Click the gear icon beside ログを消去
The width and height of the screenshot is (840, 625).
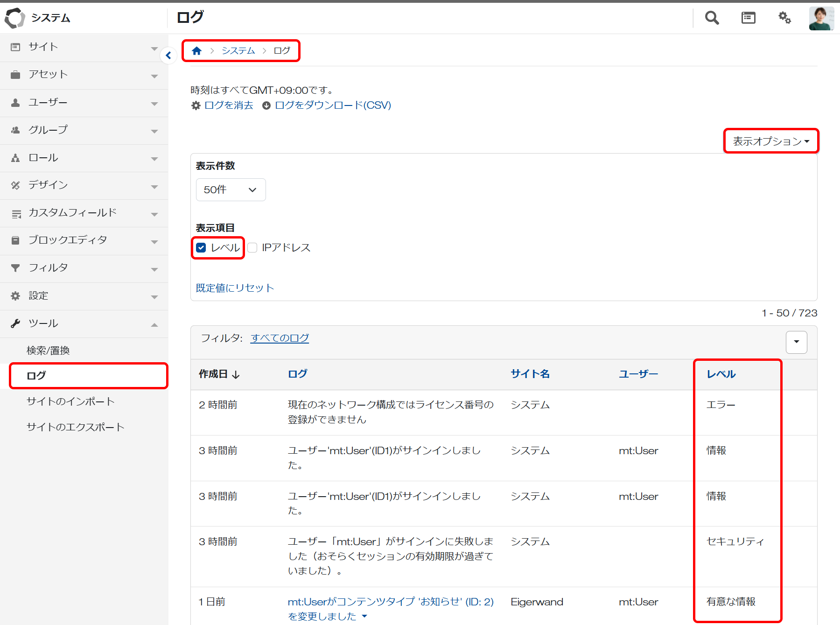(196, 105)
